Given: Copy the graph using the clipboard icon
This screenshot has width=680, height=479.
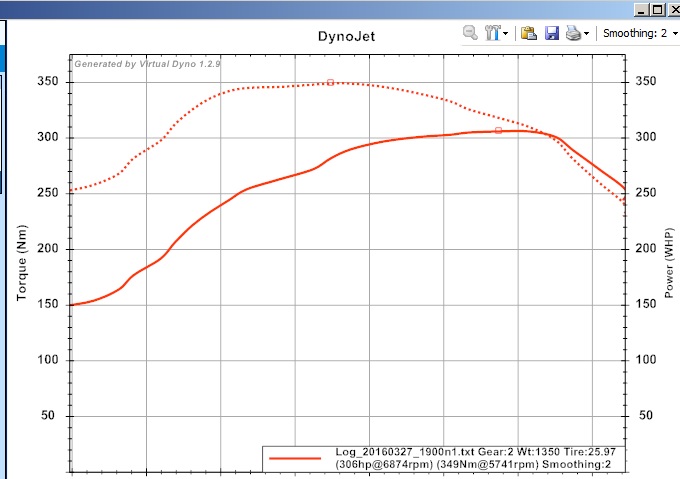Looking at the screenshot, I should tap(529, 33).
